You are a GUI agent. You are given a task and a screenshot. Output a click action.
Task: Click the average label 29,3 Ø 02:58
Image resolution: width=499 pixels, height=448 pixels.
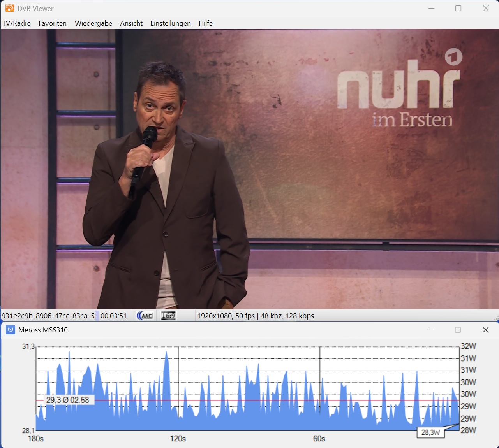click(x=67, y=400)
